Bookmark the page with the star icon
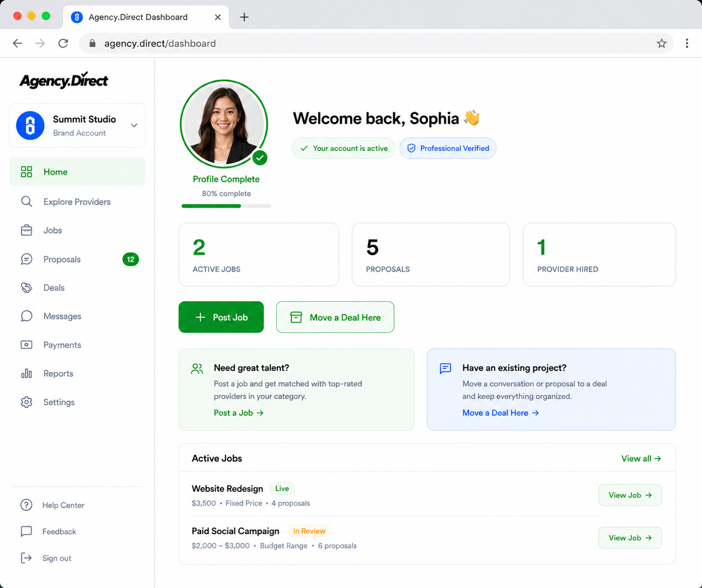Screen dimensions: 702x588 click(662, 44)
